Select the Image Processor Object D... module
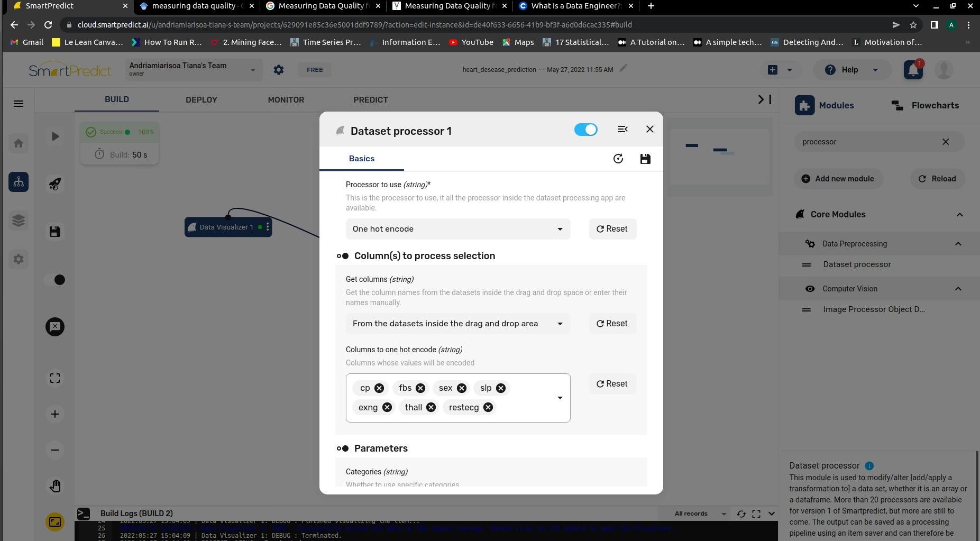Screen dimensions: 980x541 (874, 309)
